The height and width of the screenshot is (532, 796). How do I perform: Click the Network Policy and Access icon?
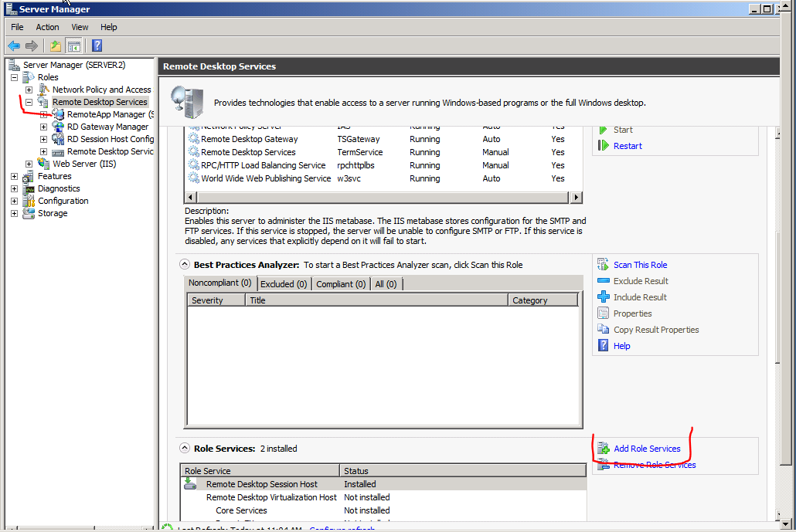coord(44,90)
